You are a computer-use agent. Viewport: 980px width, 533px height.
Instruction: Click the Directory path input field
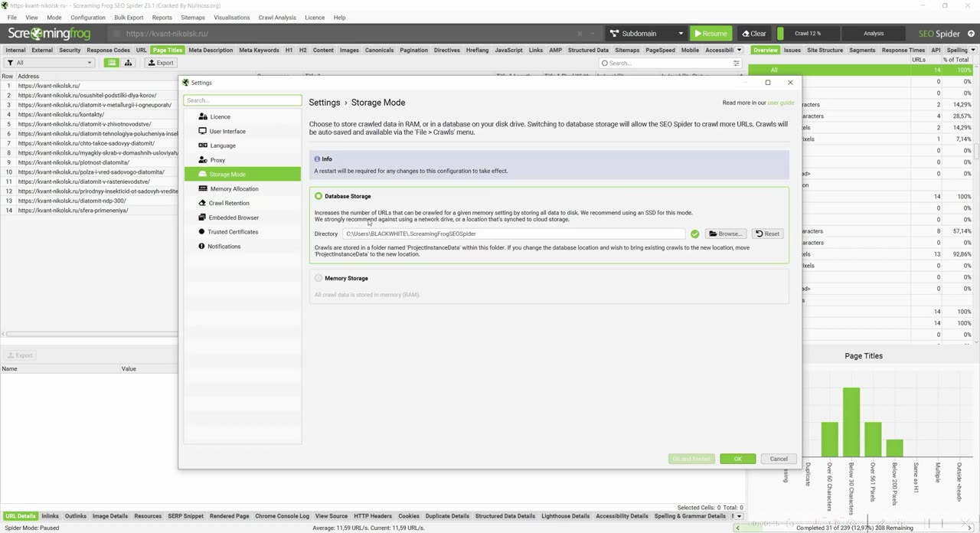click(x=513, y=234)
